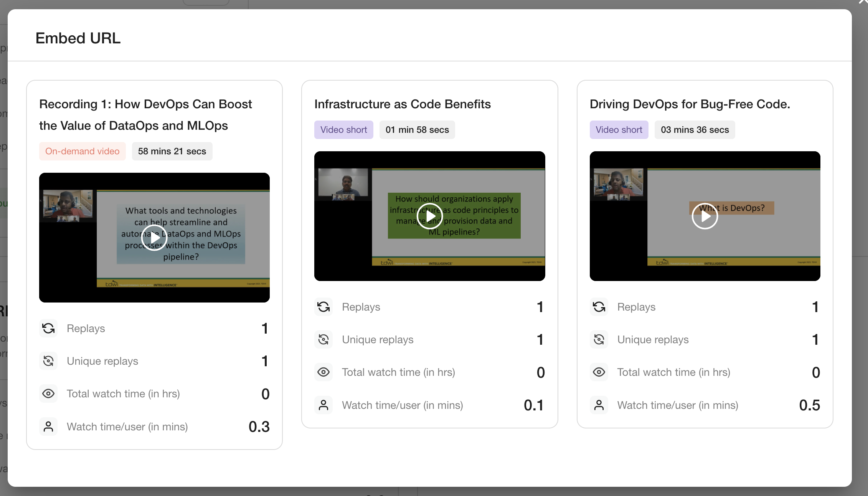The image size is (868, 496).
Task: Click the person icon in the Infrastructure as Code card
Action: 323,405
